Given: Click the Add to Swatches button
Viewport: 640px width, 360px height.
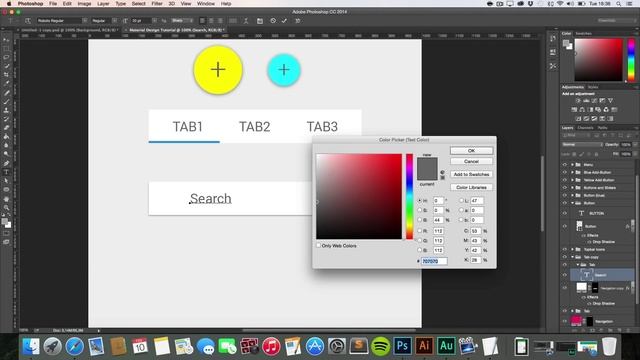Looking at the screenshot, I should pos(471,174).
